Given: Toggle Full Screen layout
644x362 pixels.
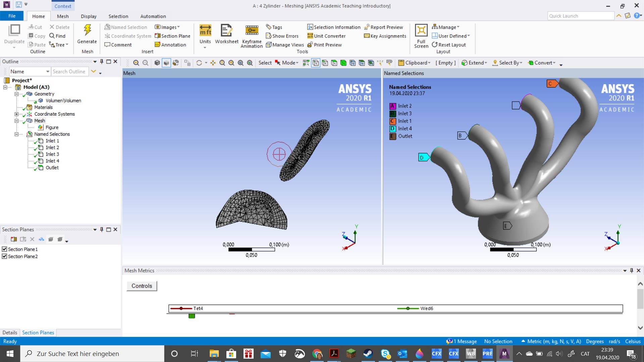Looking at the screenshot, I should click(421, 31).
